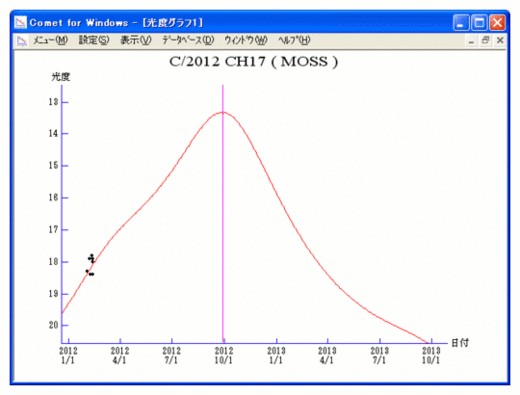The width and height of the screenshot is (520, 395).
Task: Click the 2012 4/1 date label
Action: pyautogui.click(x=120, y=355)
